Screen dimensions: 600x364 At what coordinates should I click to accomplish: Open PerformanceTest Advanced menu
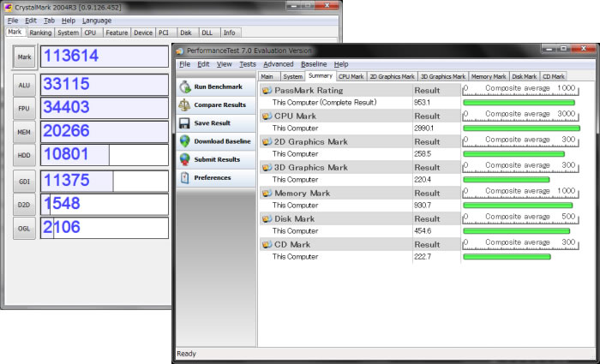tap(279, 64)
